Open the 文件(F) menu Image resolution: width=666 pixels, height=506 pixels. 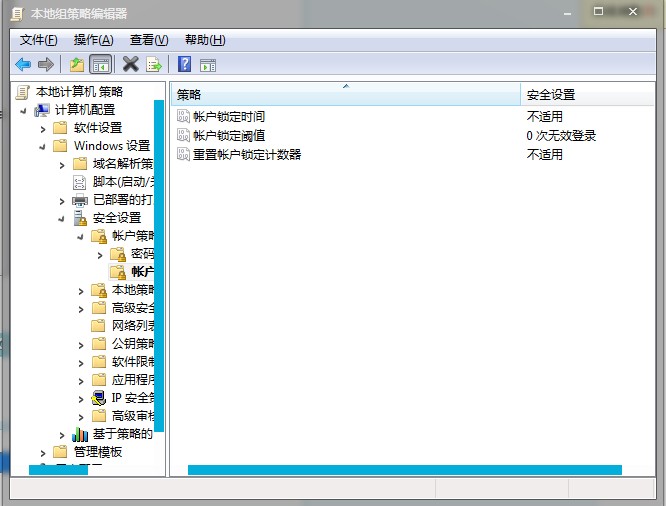click(x=38, y=40)
